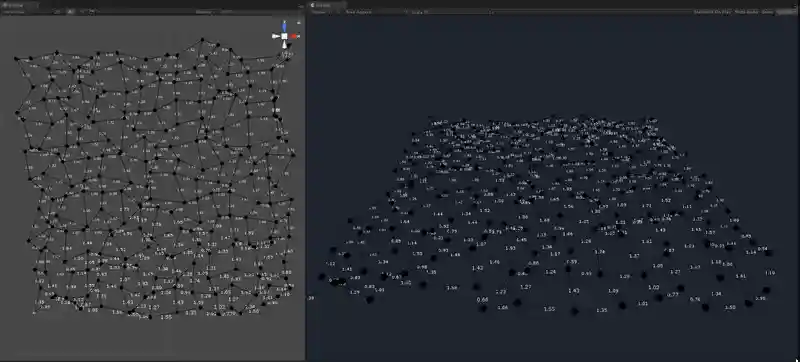Toggle Maximize On Play in the Game view
800x362 pixels.
[x=712, y=12]
